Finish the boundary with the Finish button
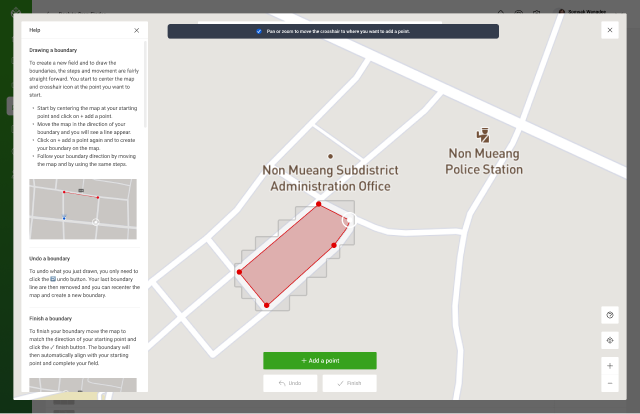Viewport: 640px width, 414px height. 349,383
